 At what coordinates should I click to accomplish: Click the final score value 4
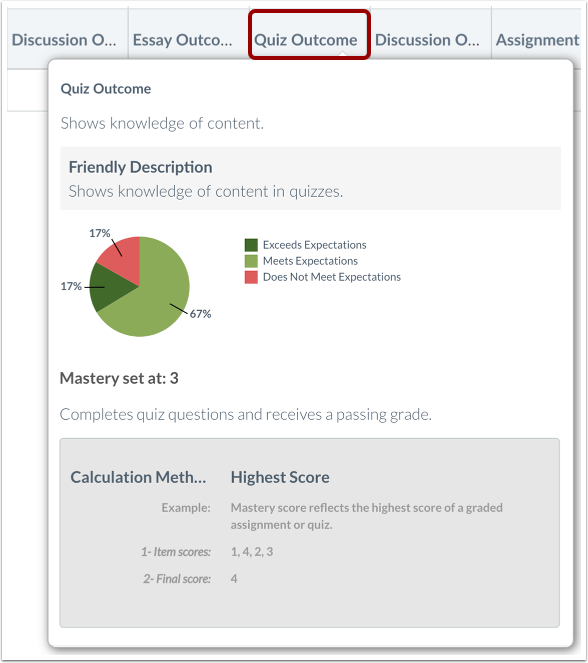click(x=234, y=579)
